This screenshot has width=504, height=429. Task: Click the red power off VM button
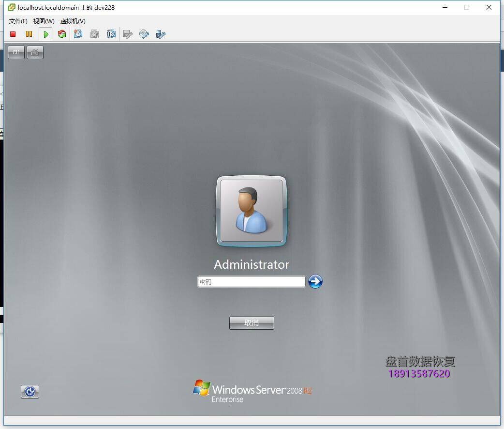13,34
